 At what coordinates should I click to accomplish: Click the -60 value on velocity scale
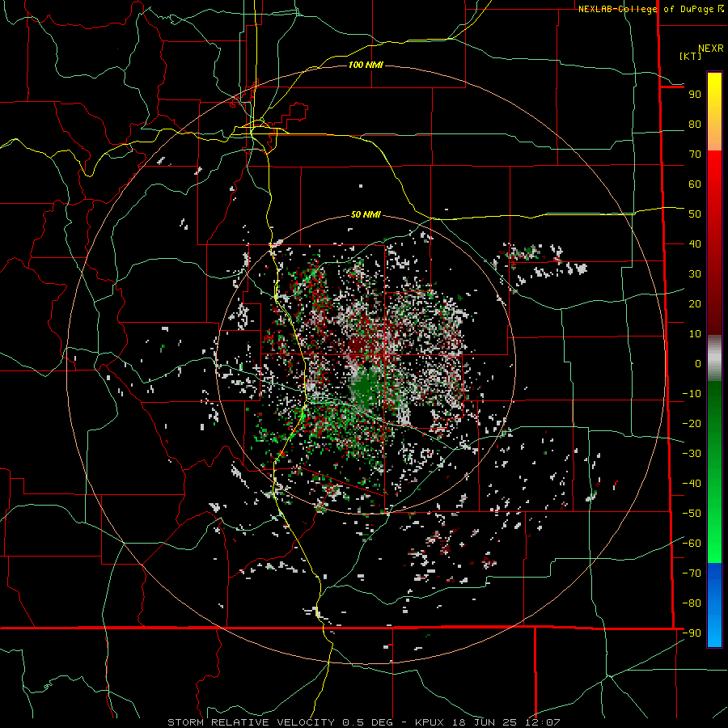(692, 544)
